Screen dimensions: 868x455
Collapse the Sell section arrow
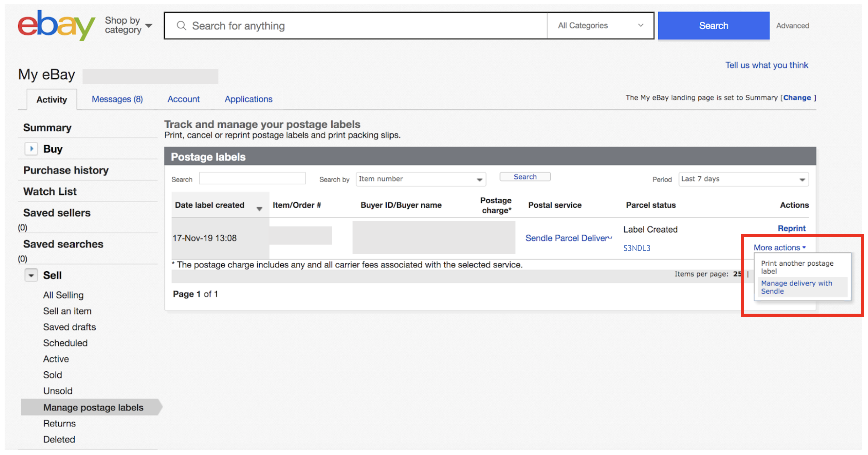click(x=31, y=275)
